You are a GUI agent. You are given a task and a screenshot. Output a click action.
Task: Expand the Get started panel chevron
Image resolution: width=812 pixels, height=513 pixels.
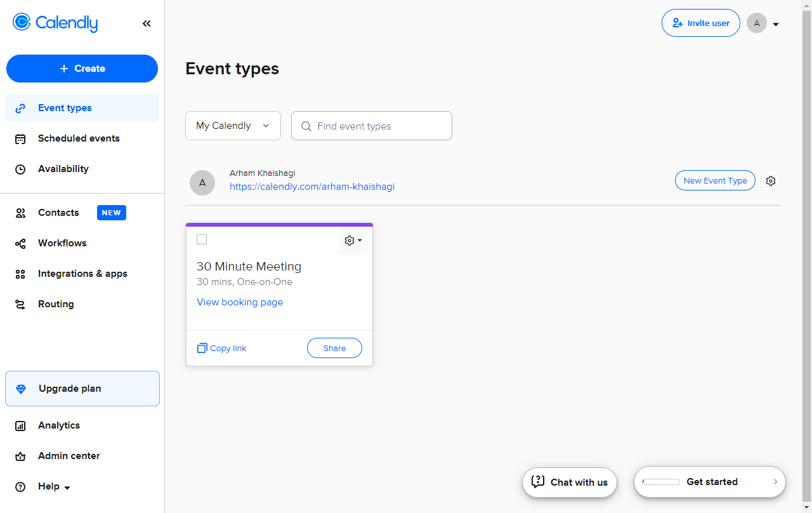775,482
